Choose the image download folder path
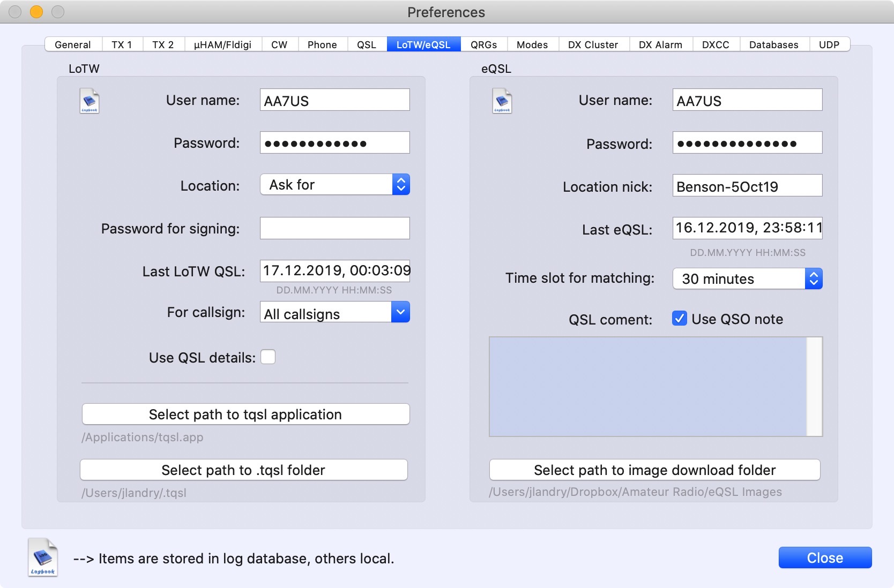 [654, 470]
